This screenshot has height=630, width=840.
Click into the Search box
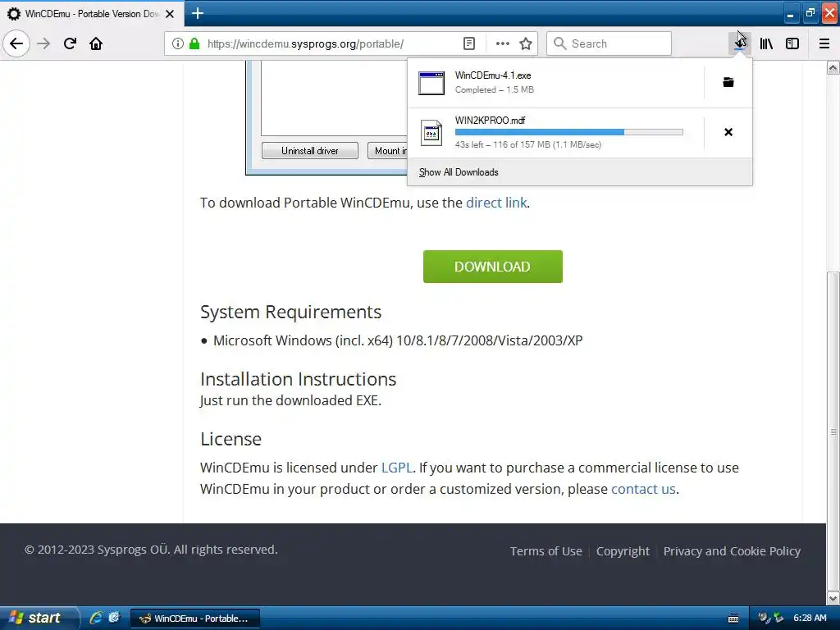[609, 43]
